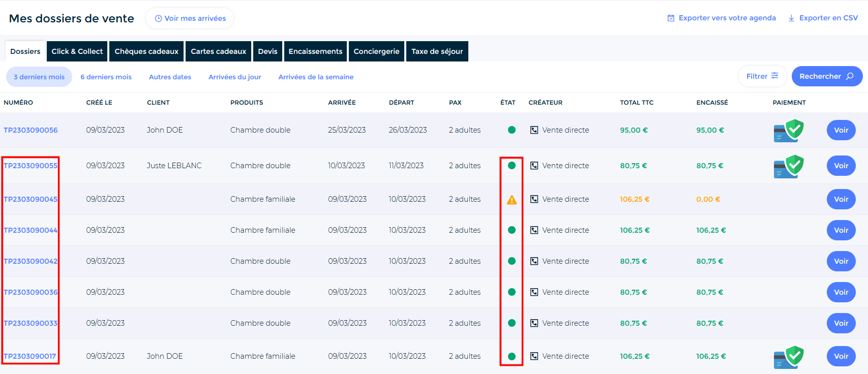
Task: Open dossier link TP2303090045
Action: click(x=31, y=199)
